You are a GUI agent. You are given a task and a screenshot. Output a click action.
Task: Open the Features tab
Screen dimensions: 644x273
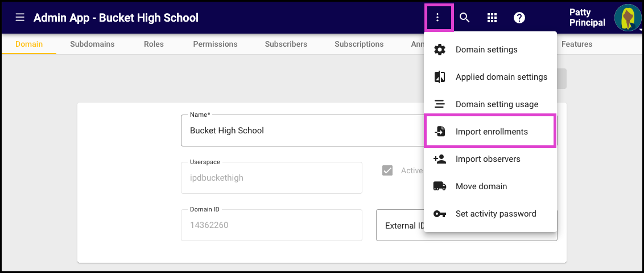(x=577, y=44)
